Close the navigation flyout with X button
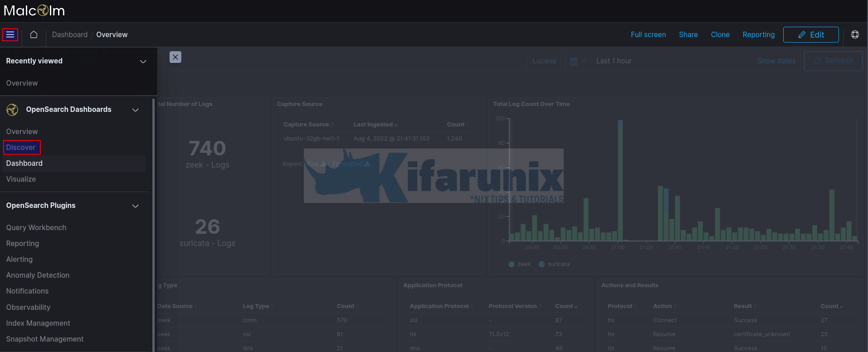Viewport: 868px width, 352px height. (x=176, y=57)
